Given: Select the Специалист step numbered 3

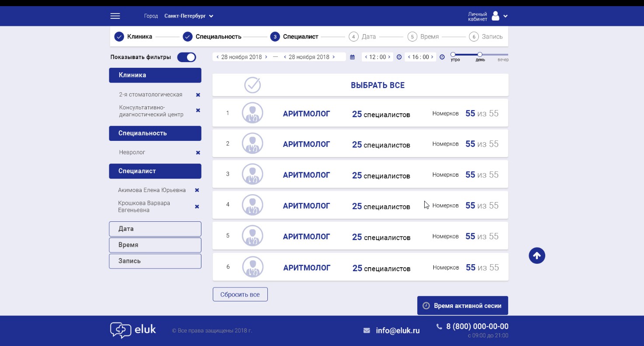Looking at the screenshot, I should tap(294, 37).
